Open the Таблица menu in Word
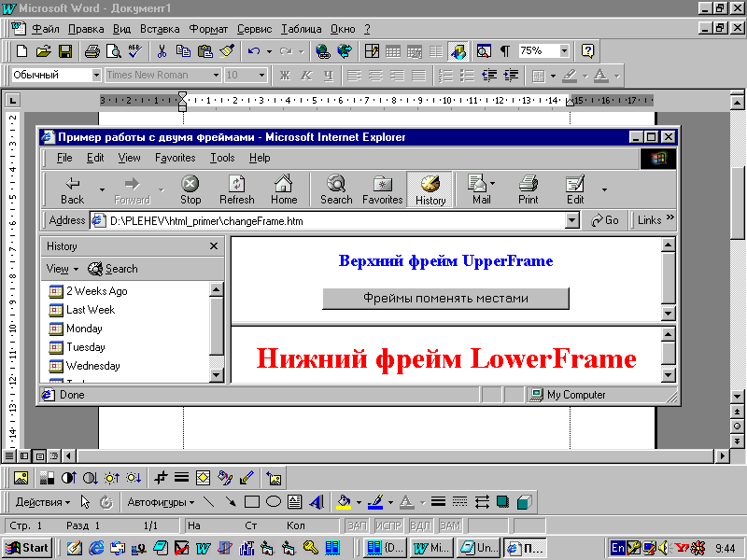 [301, 29]
